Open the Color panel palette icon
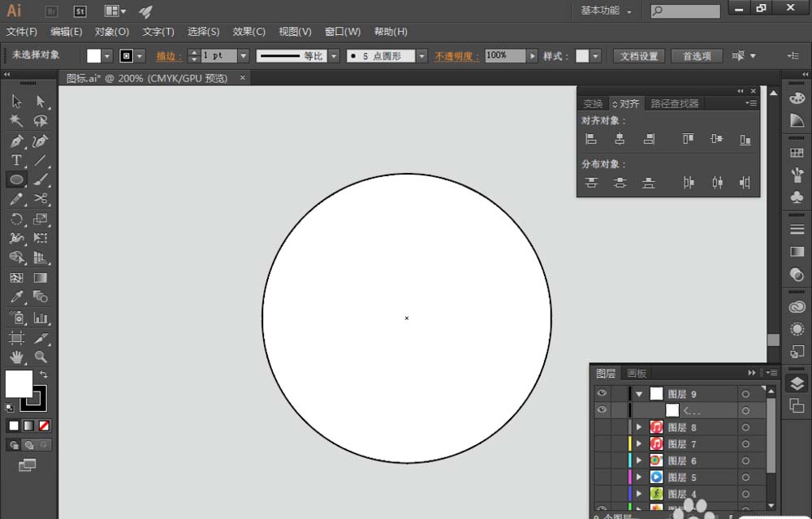The height and width of the screenshot is (519, 812). [x=797, y=98]
